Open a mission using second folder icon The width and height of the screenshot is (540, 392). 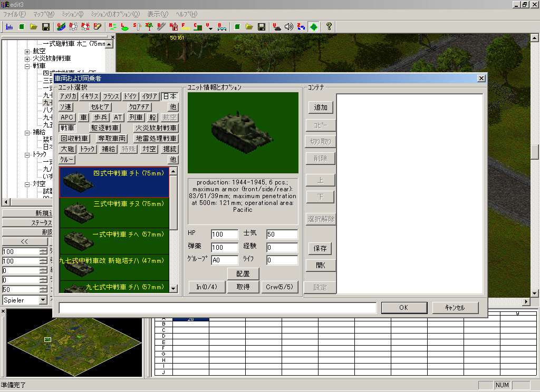click(x=249, y=27)
